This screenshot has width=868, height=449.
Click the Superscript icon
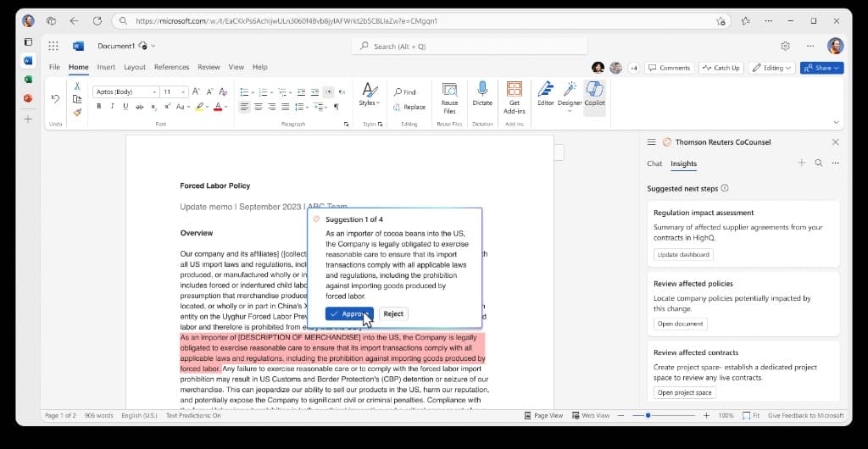click(167, 107)
